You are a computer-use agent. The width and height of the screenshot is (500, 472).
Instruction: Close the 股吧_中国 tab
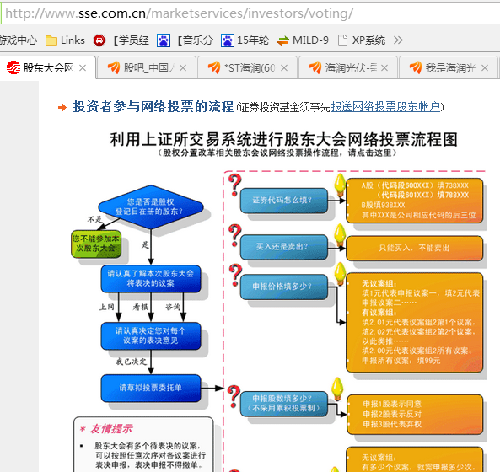[183, 68]
